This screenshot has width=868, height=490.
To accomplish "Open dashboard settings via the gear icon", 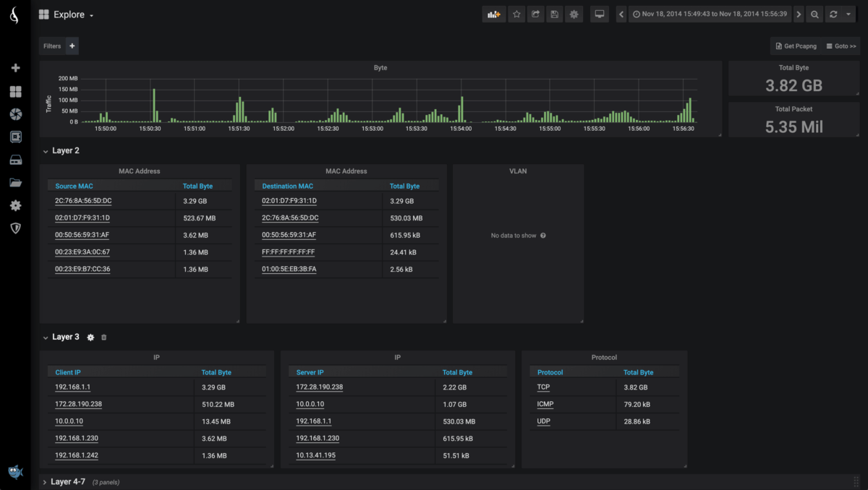I will (574, 14).
